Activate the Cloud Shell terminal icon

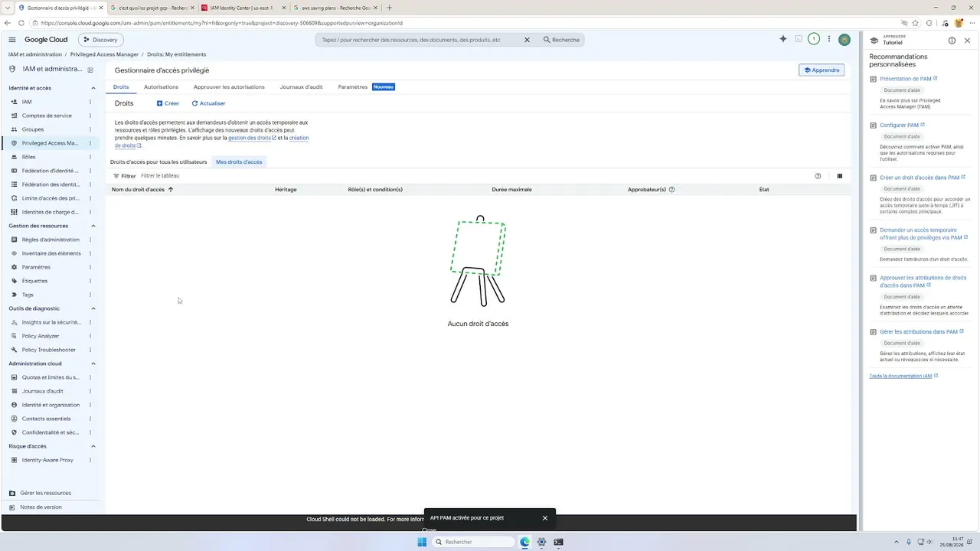tap(799, 39)
